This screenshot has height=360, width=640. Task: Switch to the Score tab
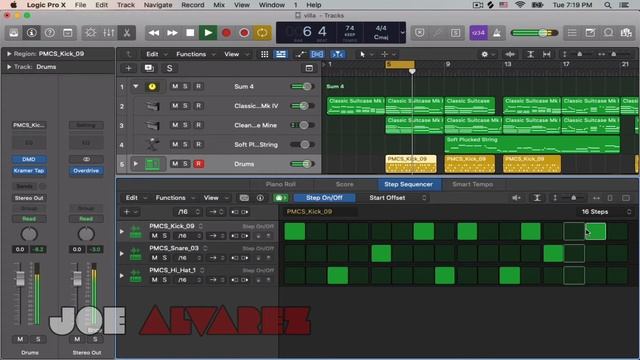tap(344, 184)
